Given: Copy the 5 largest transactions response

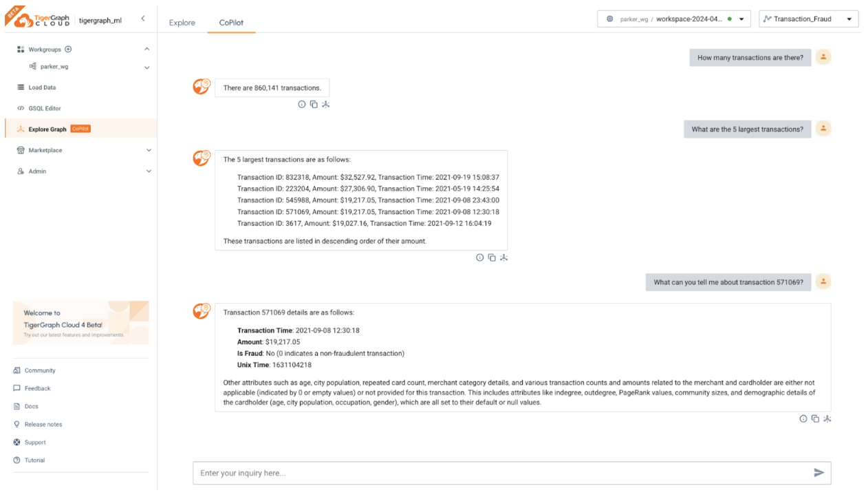Looking at the screenshot, I should (492, 257).
